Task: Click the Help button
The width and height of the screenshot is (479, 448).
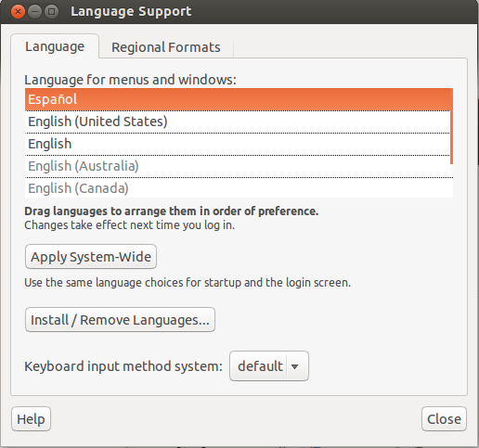Action: [x=31, y=419]
